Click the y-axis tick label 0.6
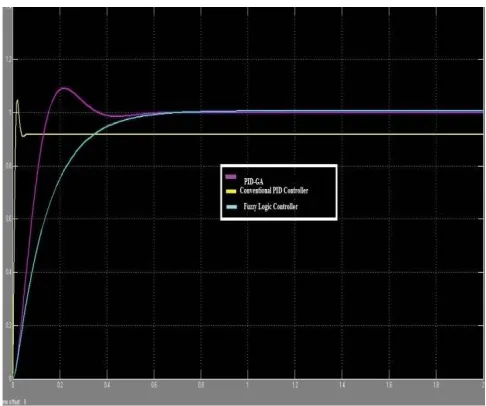This screenshot has height=406, width=486. pos(8,219)
